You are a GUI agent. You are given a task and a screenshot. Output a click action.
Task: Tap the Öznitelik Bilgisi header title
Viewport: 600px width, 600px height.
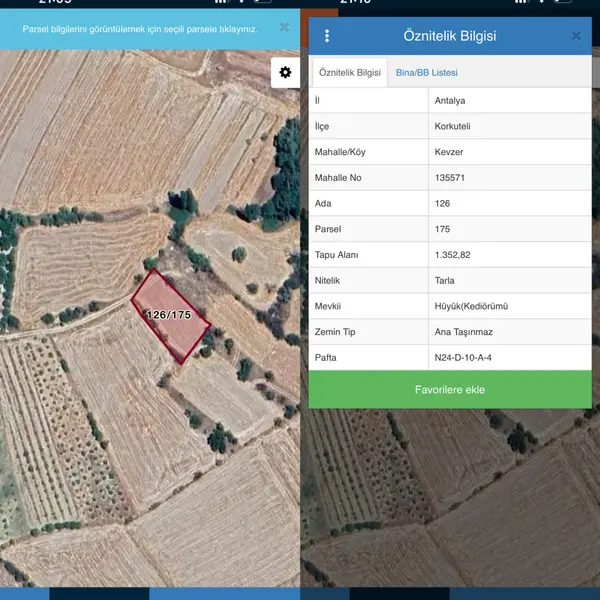pyautogui.click(x=450, y=36)
